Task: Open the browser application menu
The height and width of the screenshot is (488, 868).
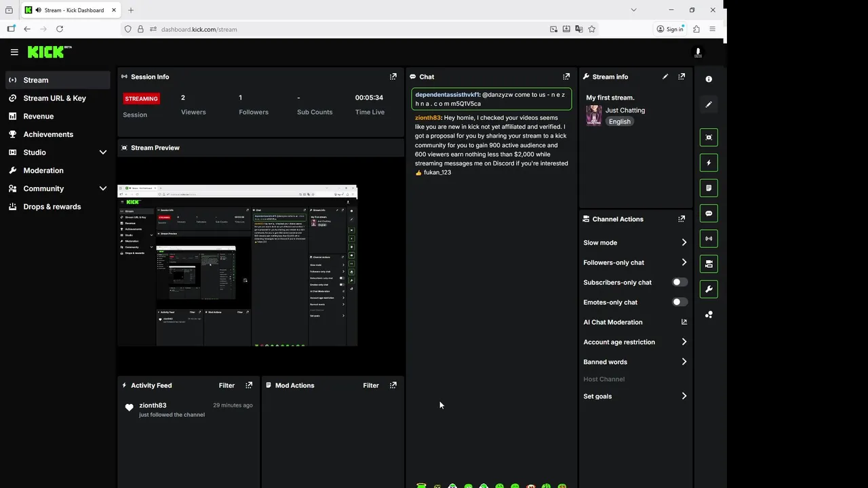Action: coord(712,29)
